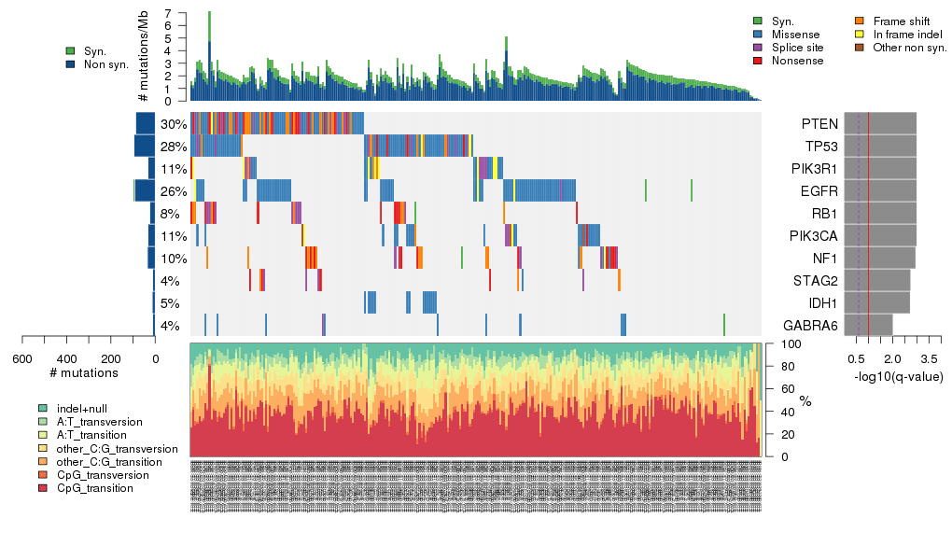Click the IDH1 gene label

click(x=822, y=303)
